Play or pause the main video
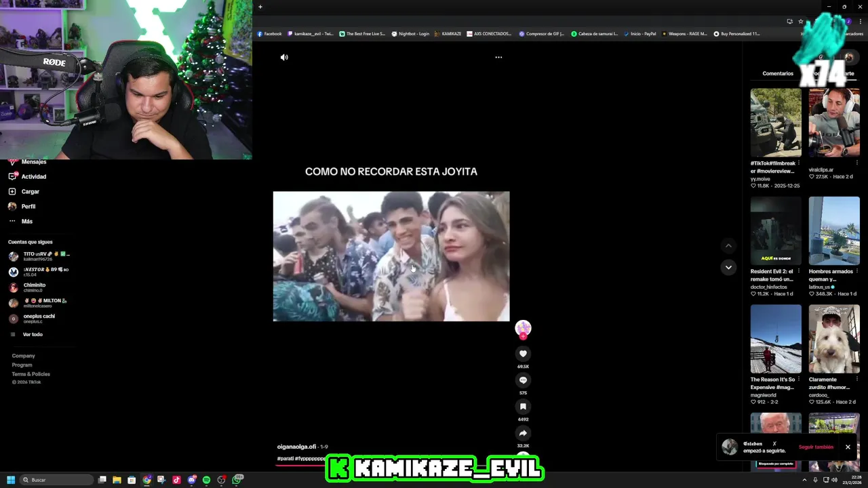The width and height of the screenshot is (868, 488). click(391, 256)
